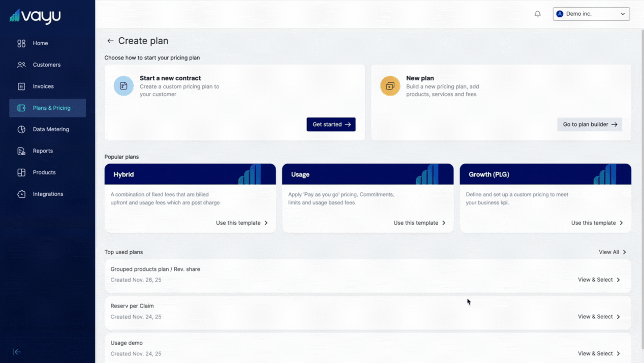Open the Demo inc. account dropdown

point(591,14)
